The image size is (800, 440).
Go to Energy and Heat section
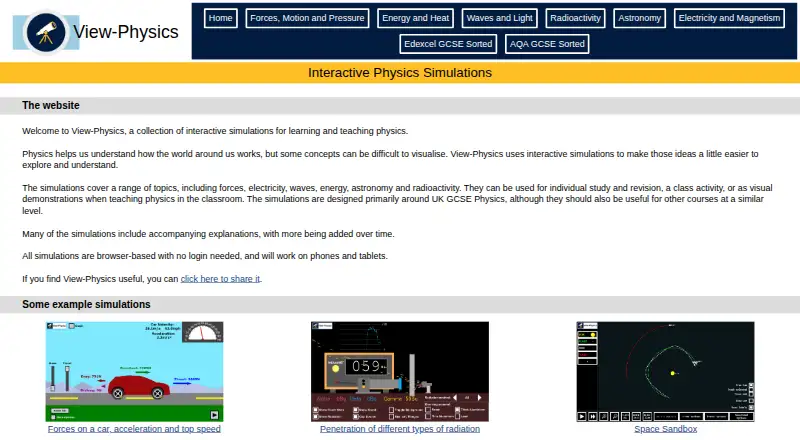pos(415,18)
